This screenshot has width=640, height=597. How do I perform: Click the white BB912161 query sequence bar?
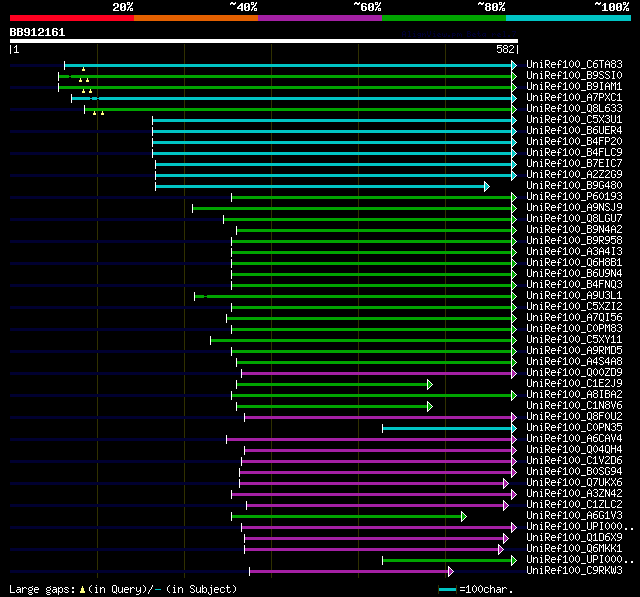point(264,41)
